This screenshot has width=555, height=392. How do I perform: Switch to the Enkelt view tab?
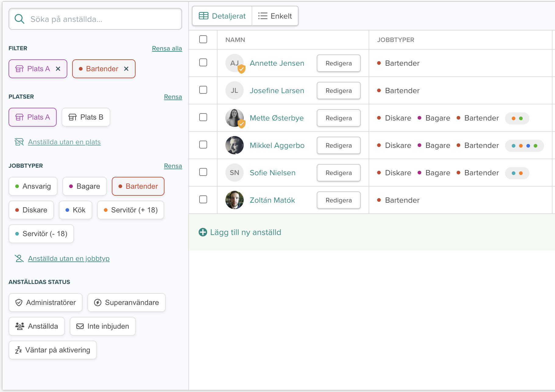point(275,16)
